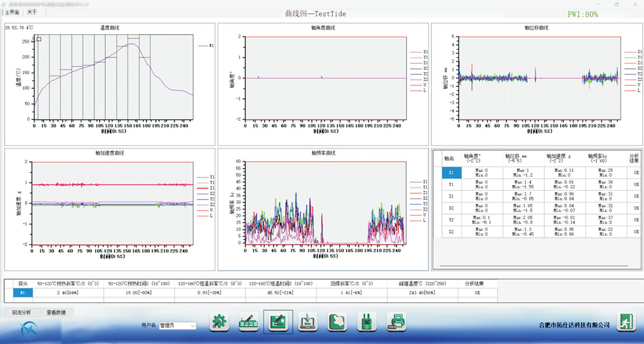Open the 关于 menu

pyautogui.click(x=32, y=12)
